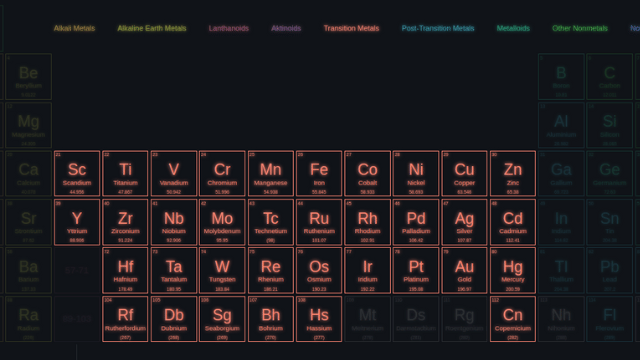Open the Cadmium (Cd) element tile
640x360 pixels.
click(x=513, y=222)
